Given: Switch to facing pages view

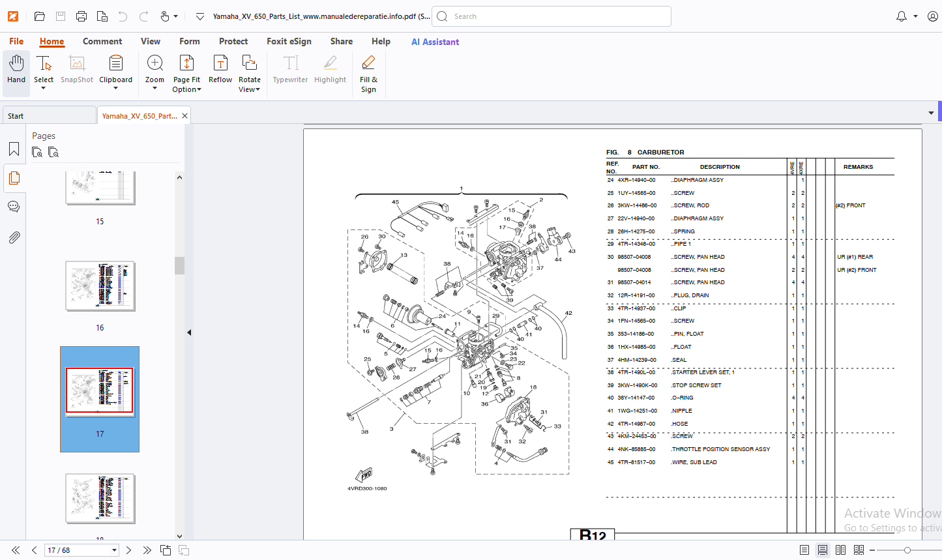Looking at the screenshot, I should click(x=841, y=550).
